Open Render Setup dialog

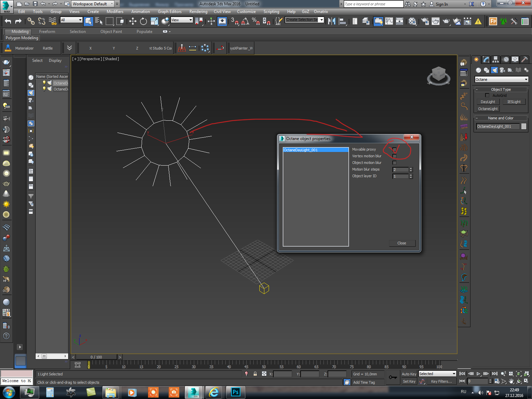tap(425, 21)
